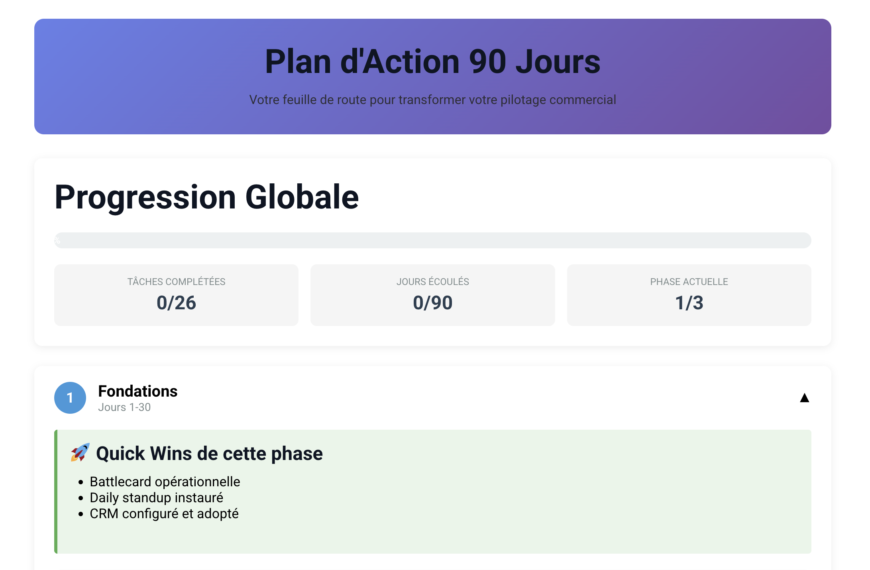Click the bullet before Battlecard opérationnelle
This screenshot has width=870, height=570.
point(80,482)
